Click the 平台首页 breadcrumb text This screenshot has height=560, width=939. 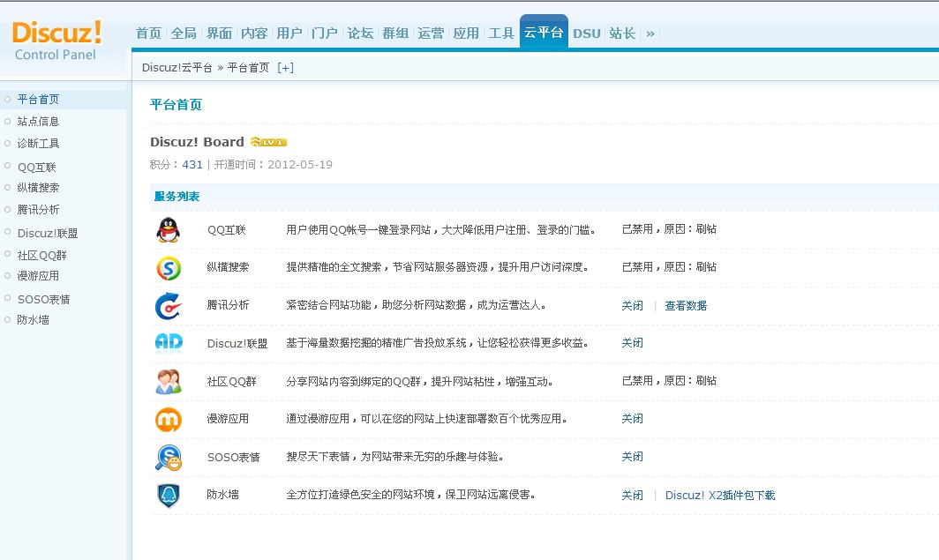(248, 68)
